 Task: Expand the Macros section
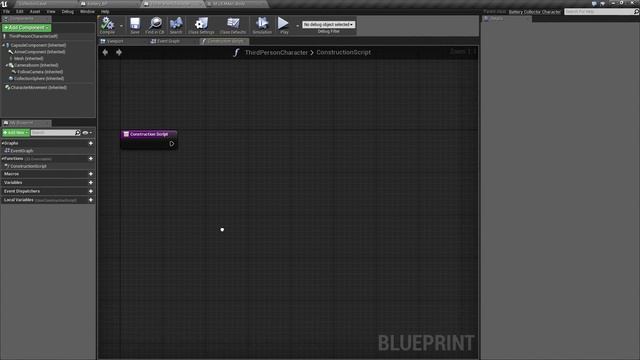(x=11, y=174)
